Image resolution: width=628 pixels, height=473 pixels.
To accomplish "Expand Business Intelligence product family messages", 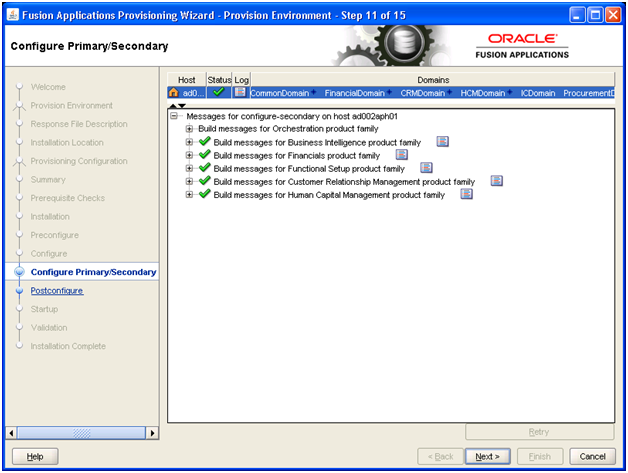I will click(189, 142).
